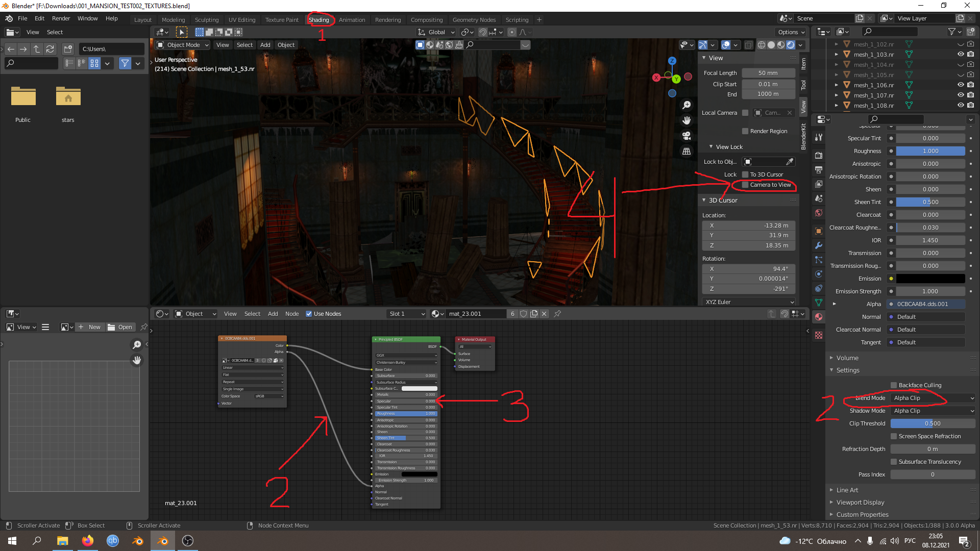Click the Open image button
Screen dimensions: 980x551
click(x=120, y=327)
